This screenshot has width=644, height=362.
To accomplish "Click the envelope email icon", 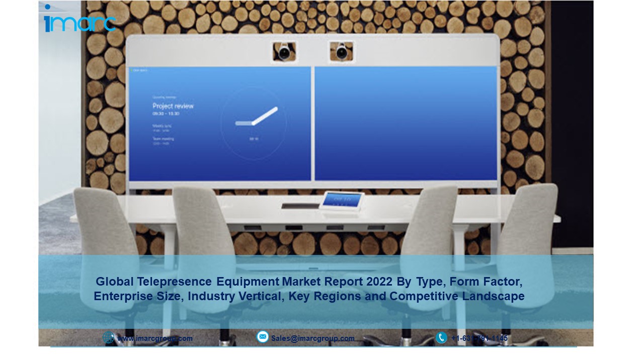I will pyautogui.click(x=263, y=337).
